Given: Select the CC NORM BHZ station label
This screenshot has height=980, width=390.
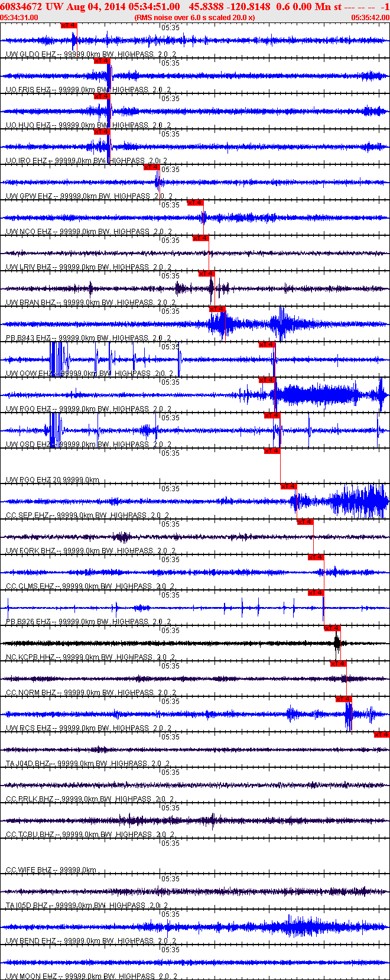Looking at the screenshot, I should 92,693.
